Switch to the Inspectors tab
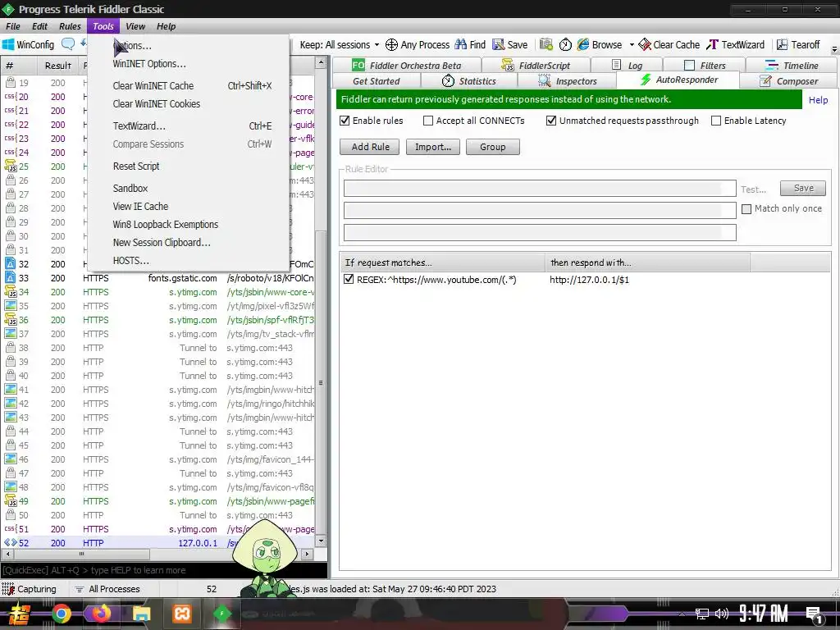 pyautogui.click(x=568, y=81)
